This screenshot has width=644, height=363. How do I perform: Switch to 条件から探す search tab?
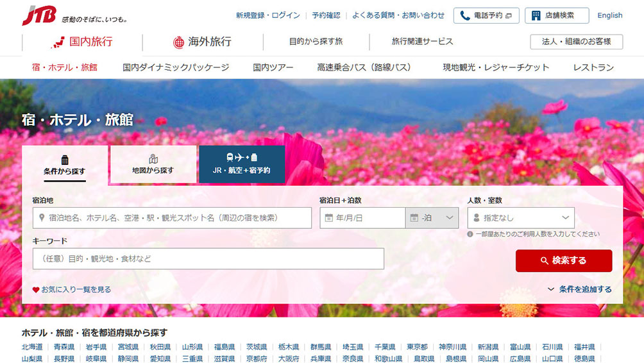65,164
